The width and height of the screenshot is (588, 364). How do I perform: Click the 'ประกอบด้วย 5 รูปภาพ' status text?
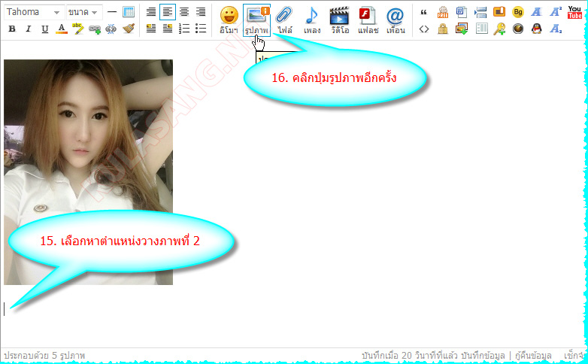(44, 355)
